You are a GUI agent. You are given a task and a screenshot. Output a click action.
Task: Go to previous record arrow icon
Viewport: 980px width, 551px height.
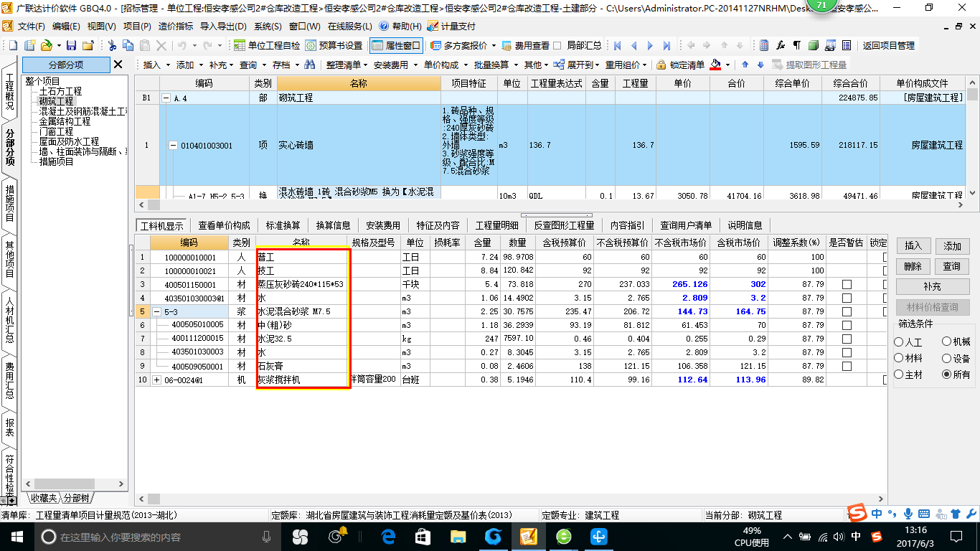pyautogui.click(x=633, y=45)
